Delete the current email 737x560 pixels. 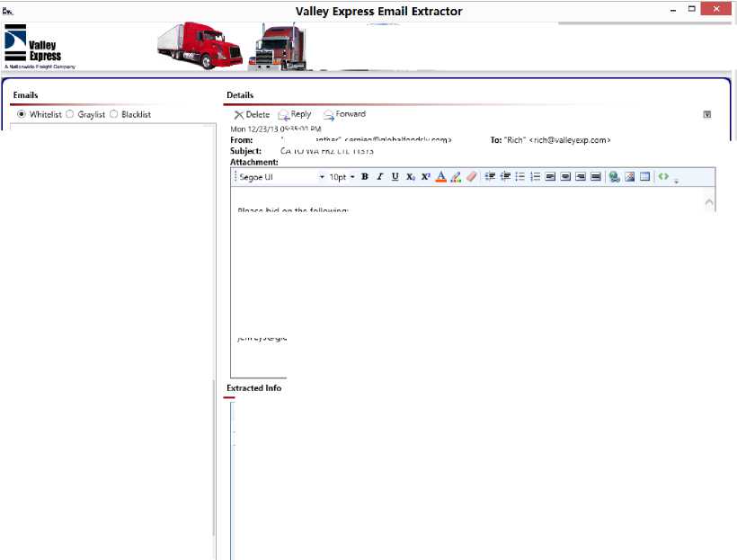click(252, 115)
